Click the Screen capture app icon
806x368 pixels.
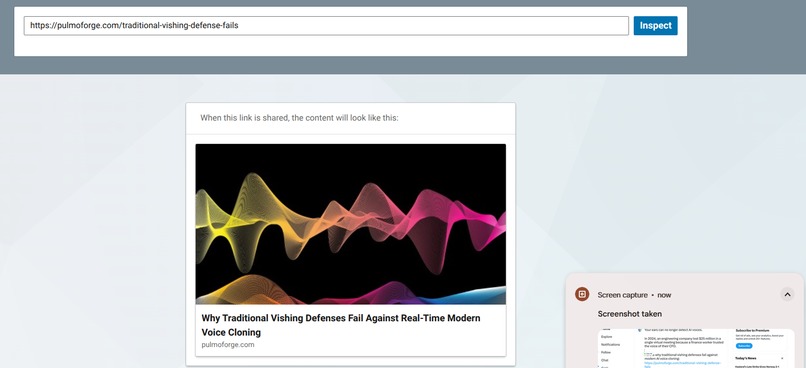[x=582, y=295]
